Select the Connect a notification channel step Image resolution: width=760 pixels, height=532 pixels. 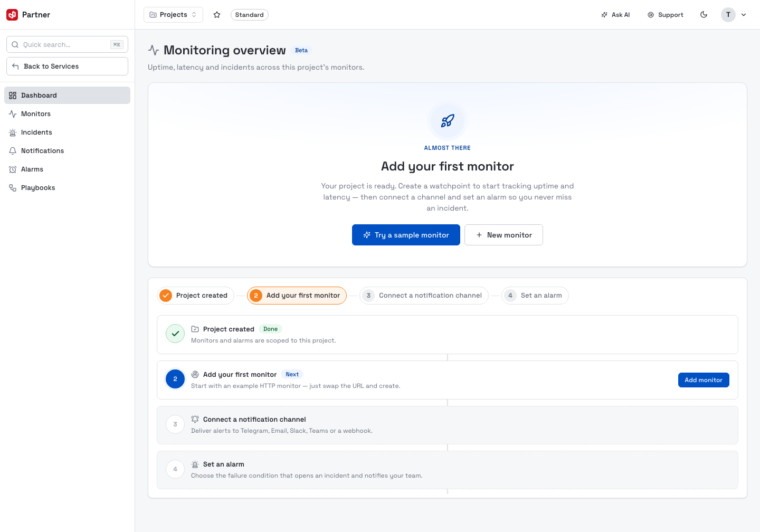point(424,296)
